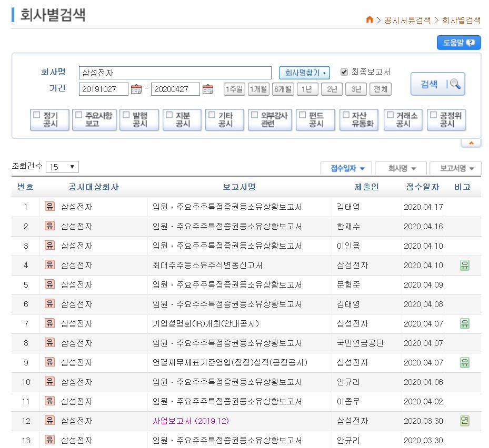Sort results by 접수일자
489x448 pixels.
pos(346,169)
